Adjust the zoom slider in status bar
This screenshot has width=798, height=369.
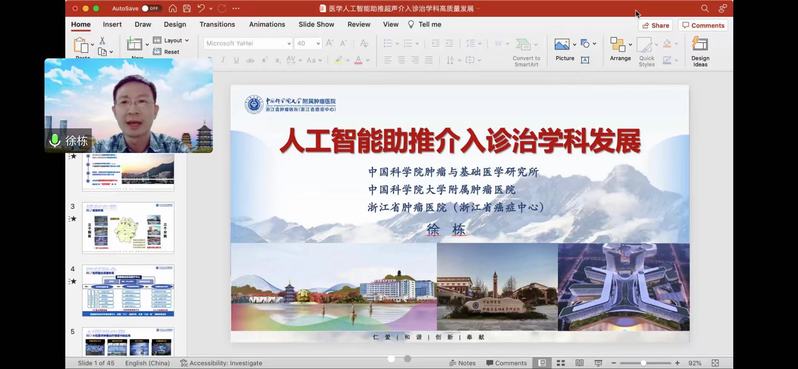(644, 363)
